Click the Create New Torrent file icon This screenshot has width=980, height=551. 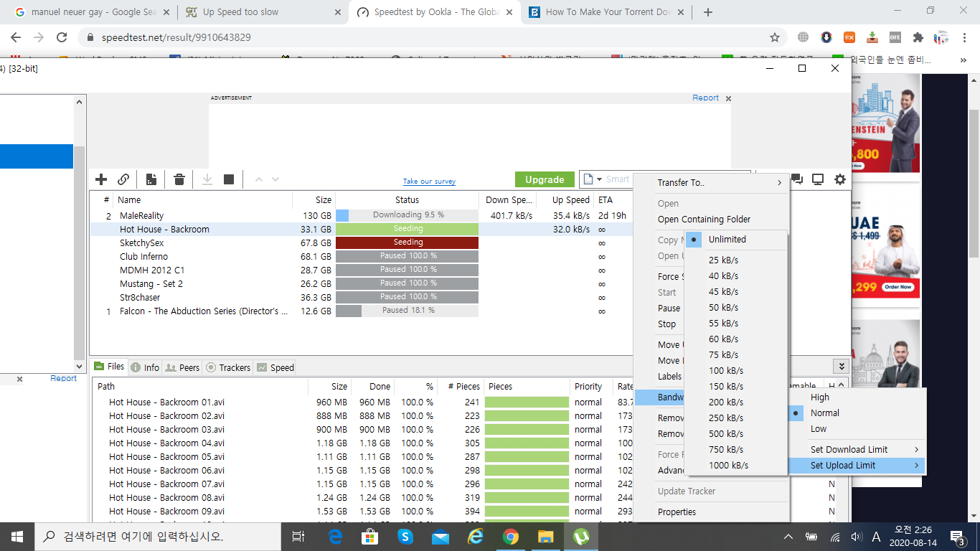pos(151,179)
